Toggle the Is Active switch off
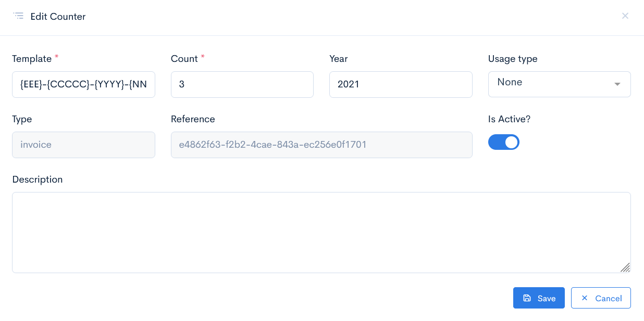 (x=504, y=142)
